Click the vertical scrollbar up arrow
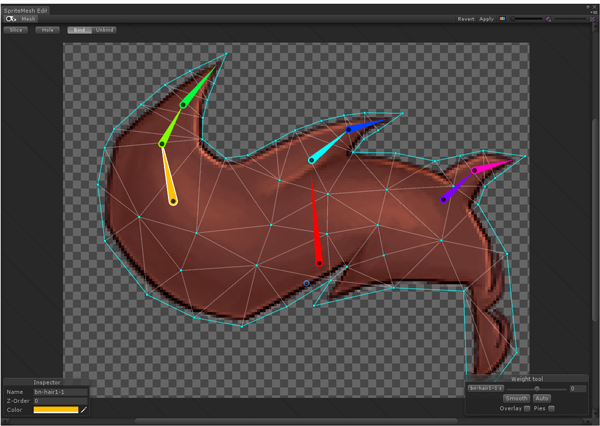This screenshot has width=600, height=426. click(x=595, y=26)
